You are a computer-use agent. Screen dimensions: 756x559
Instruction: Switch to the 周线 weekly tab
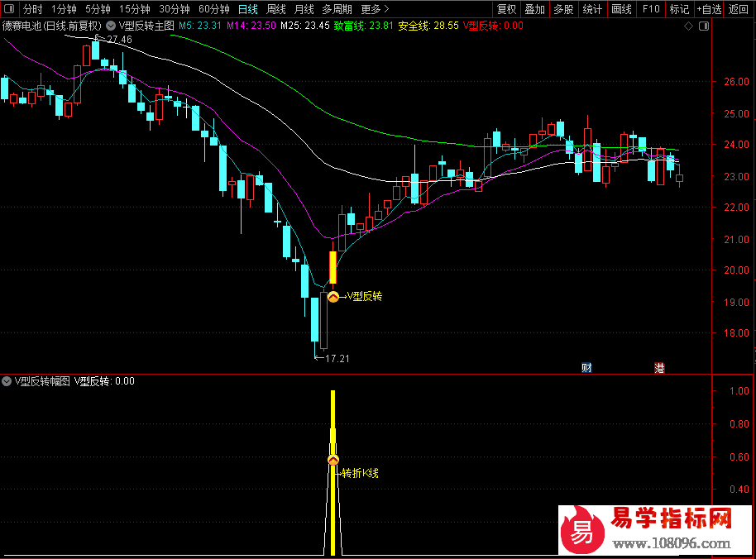pos(275,10)
